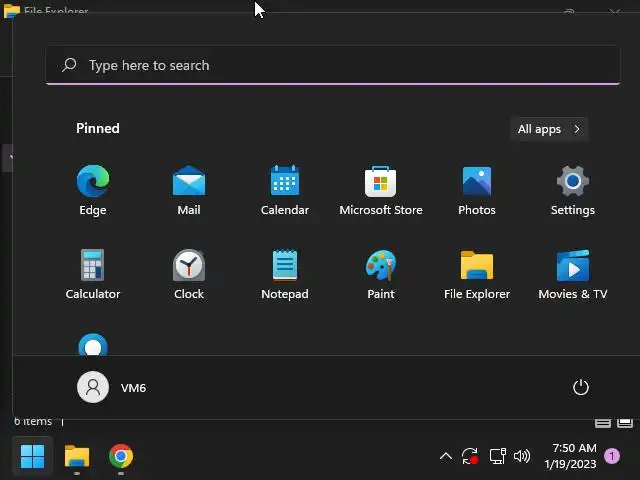Click the Pinned section heading

[x=98, y=128]
